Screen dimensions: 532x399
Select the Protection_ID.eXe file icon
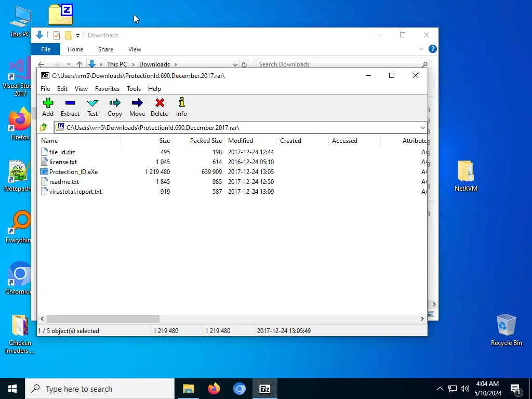(x=44, y=171)
